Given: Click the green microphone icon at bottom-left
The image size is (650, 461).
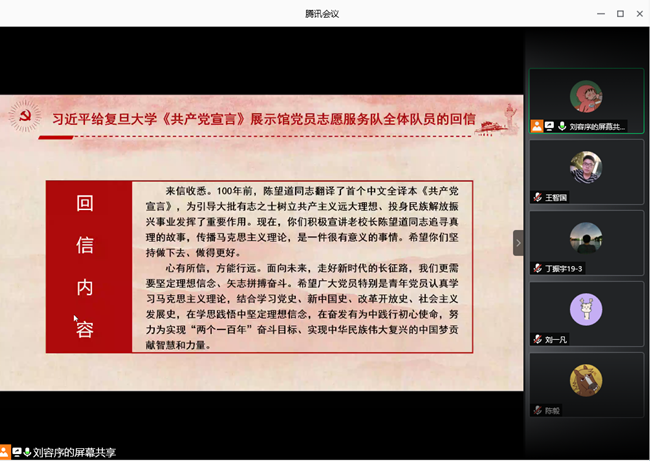Looking at the screenshot, I should click(x=27, y=452).
